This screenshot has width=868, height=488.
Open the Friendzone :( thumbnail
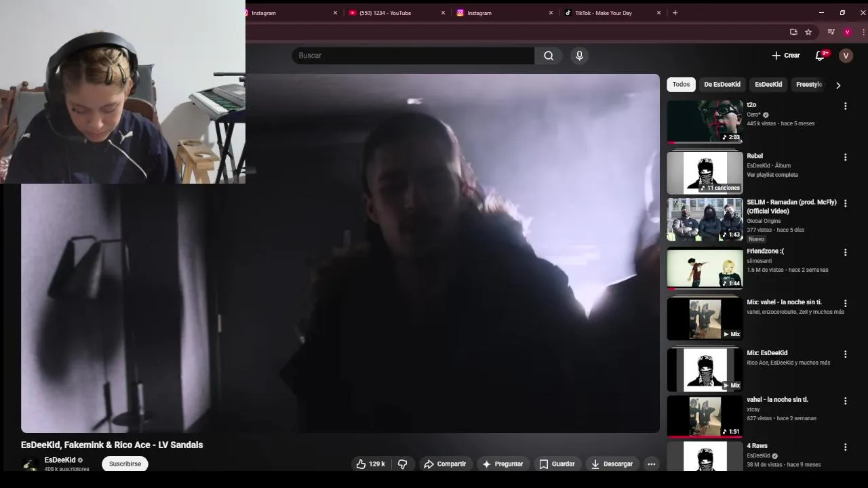(x=705, y=268)
